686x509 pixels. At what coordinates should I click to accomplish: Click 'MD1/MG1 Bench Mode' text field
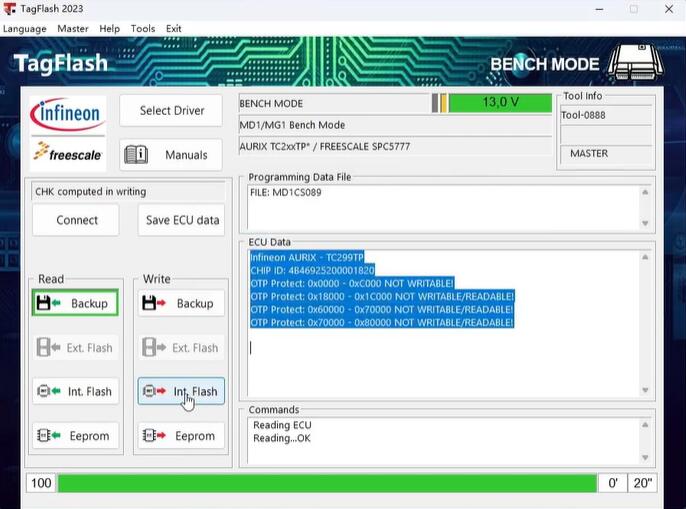point(395,125)
